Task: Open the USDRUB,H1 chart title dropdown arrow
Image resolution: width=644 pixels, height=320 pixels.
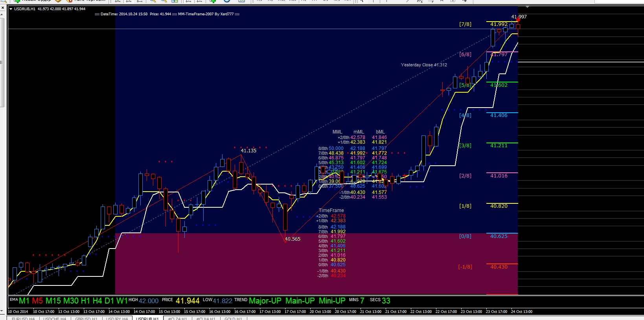Action: [11, 9]
